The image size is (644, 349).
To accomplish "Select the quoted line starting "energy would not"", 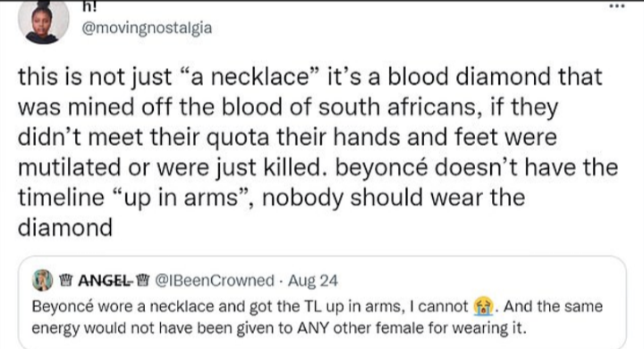I will point(279,328).
